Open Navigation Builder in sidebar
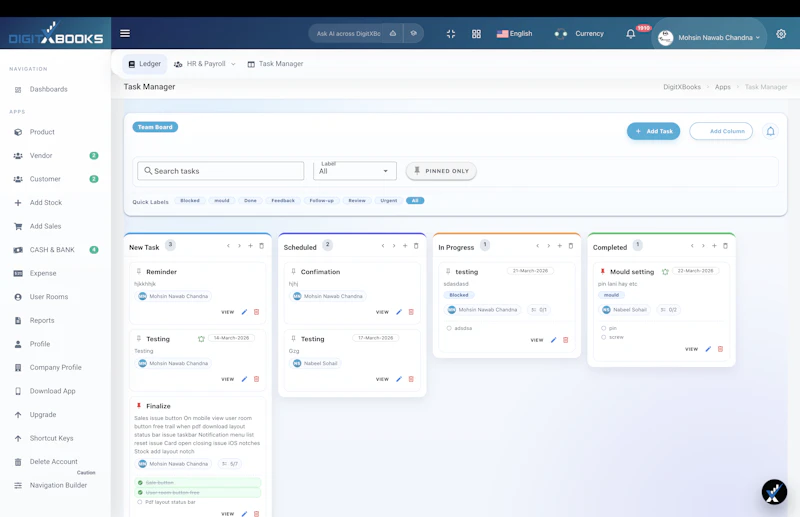Image resolution: width=800 pixels, height=517 pixels. click(x=58, y=485)
